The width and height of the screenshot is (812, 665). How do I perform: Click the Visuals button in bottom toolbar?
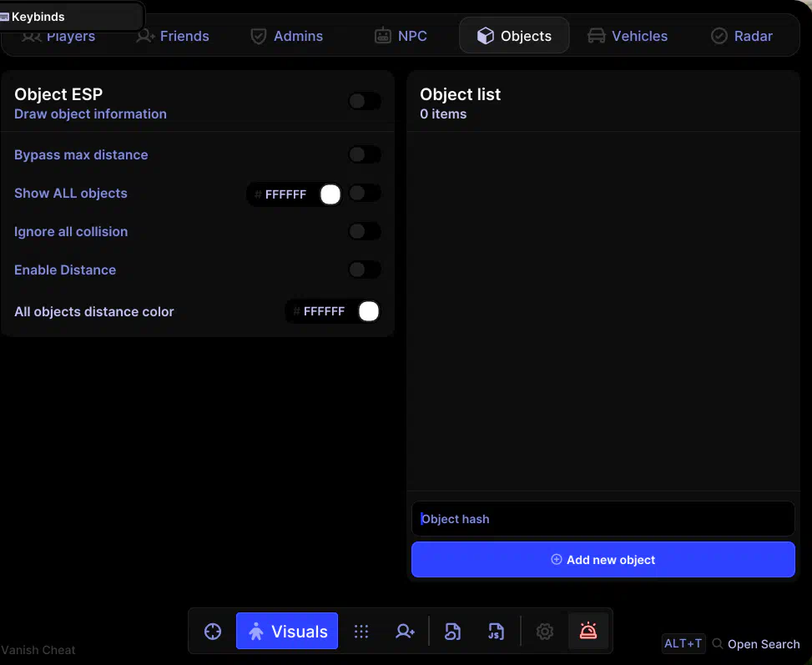[x=287, y=632]
